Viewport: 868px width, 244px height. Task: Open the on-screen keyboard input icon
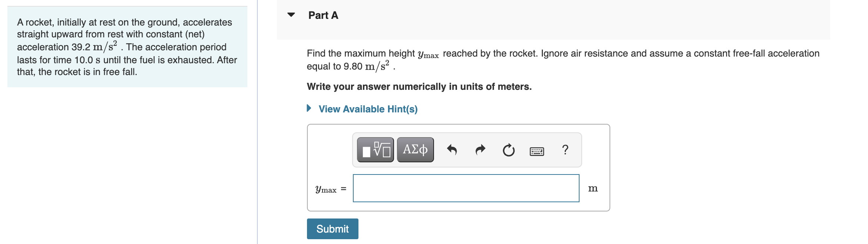537,151
